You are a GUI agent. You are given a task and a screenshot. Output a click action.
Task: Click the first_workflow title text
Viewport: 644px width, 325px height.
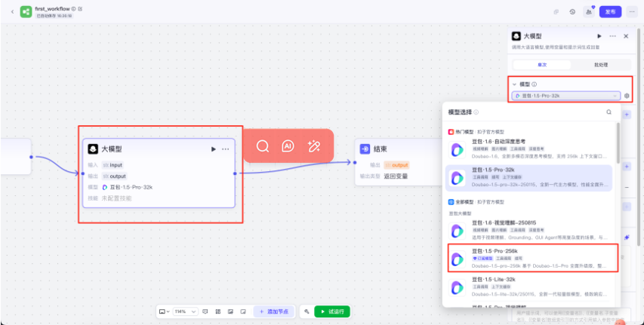[x=53, y=8]
